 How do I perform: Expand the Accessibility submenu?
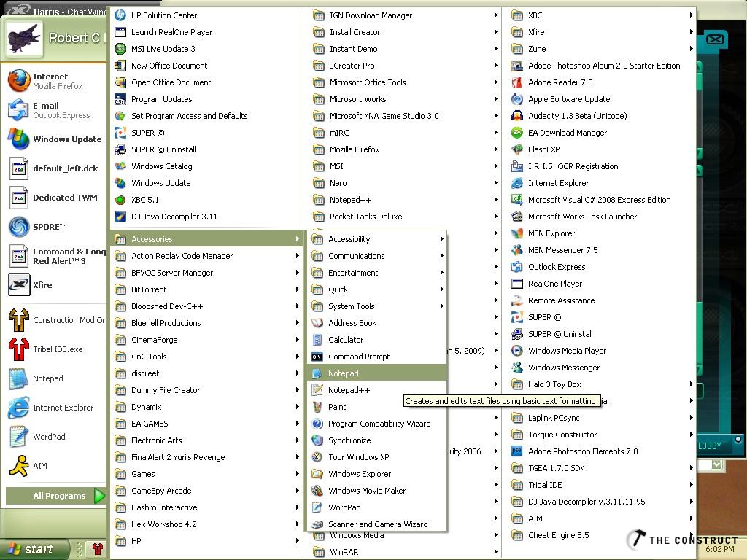[x=377, y=239]
